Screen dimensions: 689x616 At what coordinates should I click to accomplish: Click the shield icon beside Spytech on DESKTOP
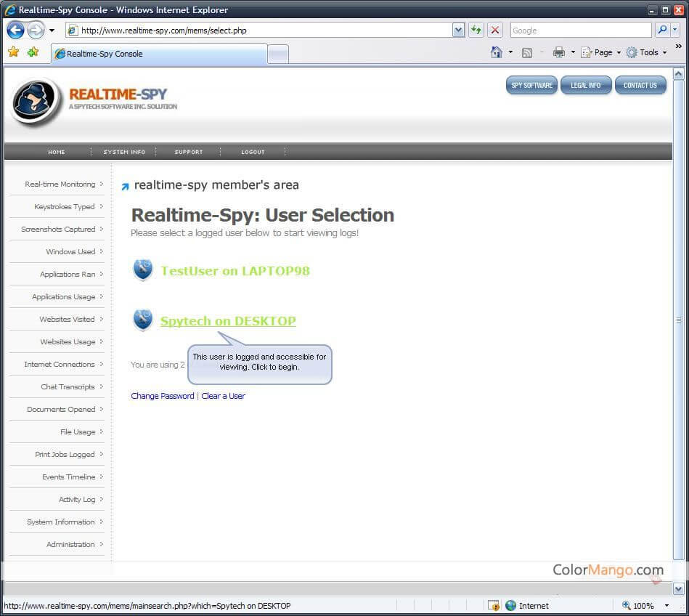pyautogui.click(x=143, y=320)
